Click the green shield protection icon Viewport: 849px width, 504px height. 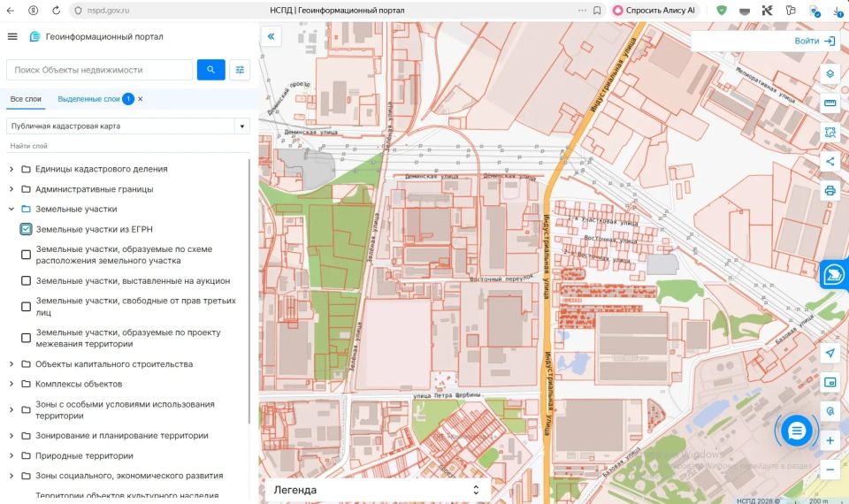coord(722,11)
